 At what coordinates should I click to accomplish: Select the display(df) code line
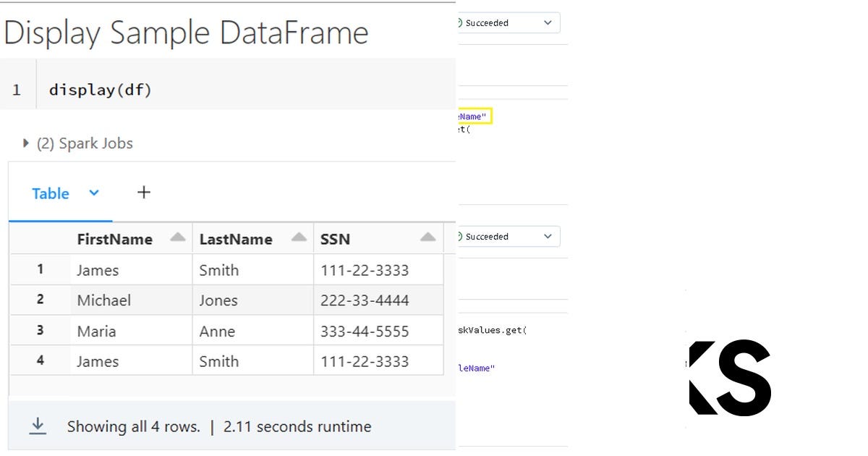(101, 89)
